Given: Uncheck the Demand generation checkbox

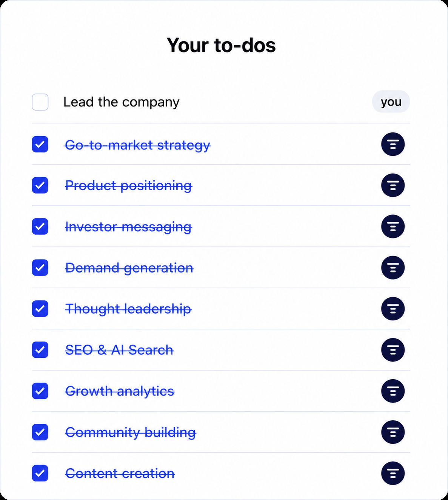Looking at the screenshot, I should 40,268.
